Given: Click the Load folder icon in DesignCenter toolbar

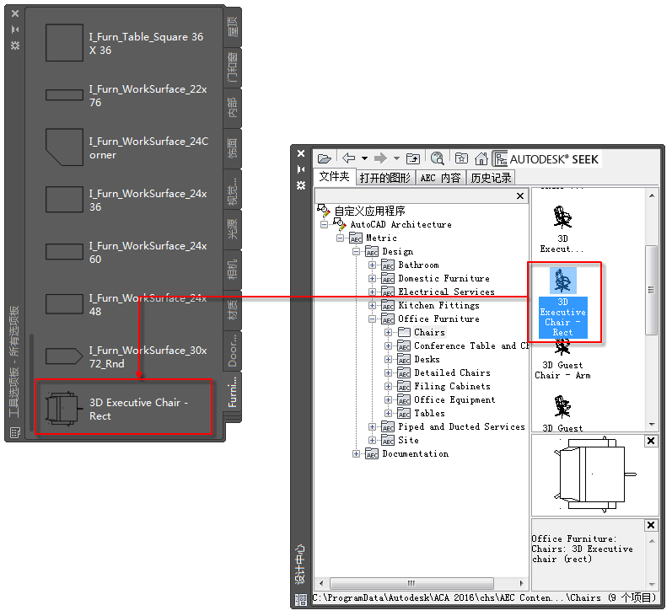Looking at the screenshot, I should 325,159.
